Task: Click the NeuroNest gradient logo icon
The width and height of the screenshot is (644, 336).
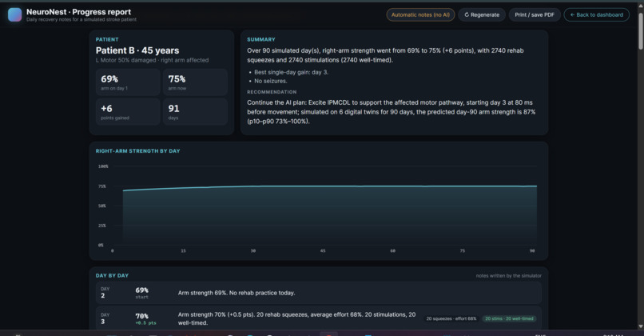Action: [15, 15]
